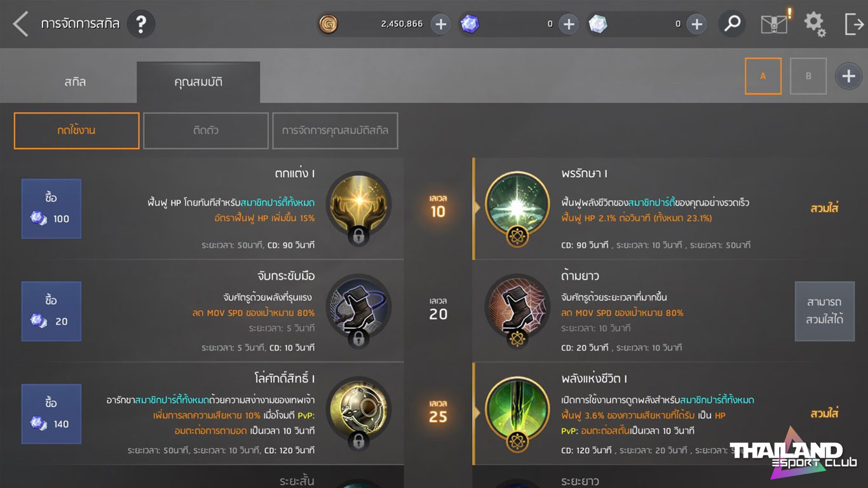
Task: Go back using the top-left arrow
Action: pyautogui.click(x=20, y=24)
